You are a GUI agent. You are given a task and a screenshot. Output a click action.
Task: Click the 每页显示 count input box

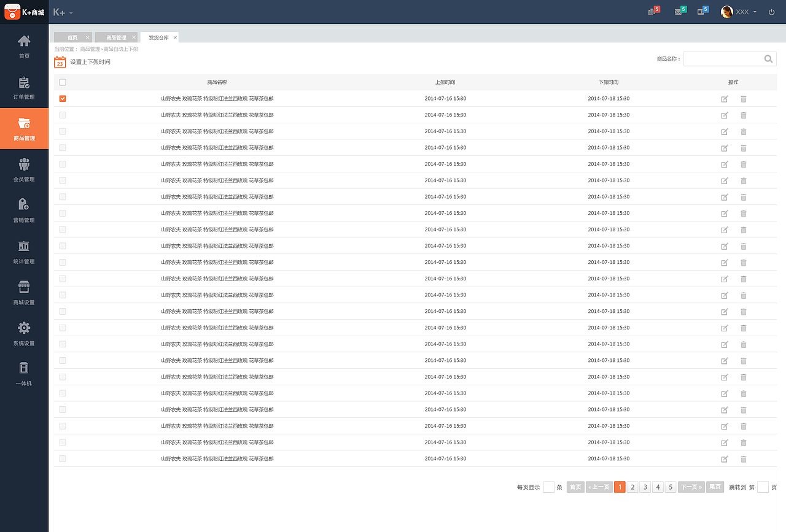pyautogui.click(x=549, y=487)
